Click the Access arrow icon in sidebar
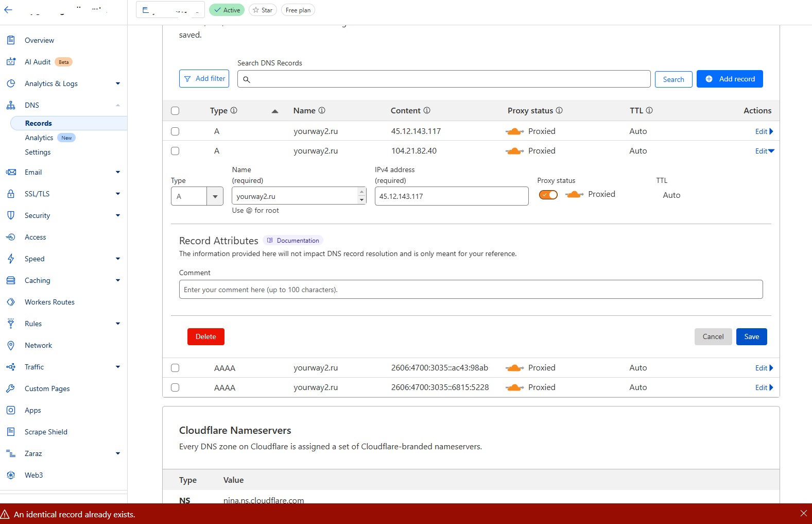Viewport: 812px width, 524px height. point(11,237)
